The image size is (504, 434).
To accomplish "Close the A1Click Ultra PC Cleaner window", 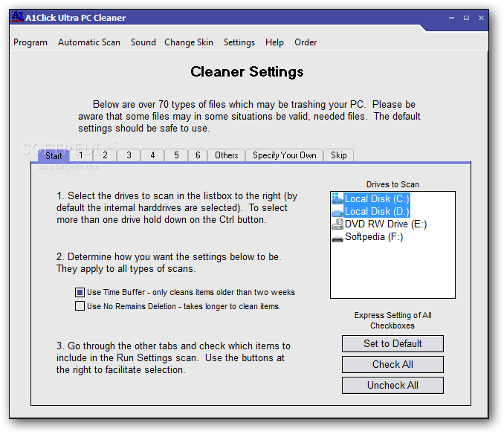I will click(481, 18).
